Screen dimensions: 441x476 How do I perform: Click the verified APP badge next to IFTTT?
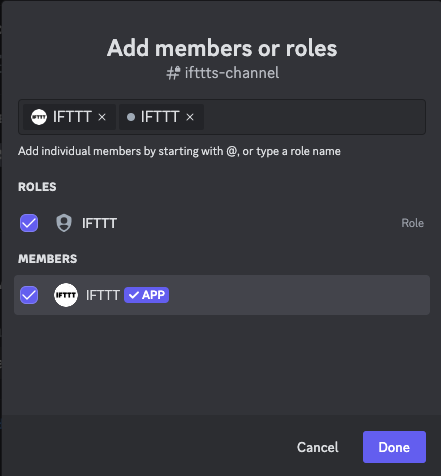pos(147,295)
